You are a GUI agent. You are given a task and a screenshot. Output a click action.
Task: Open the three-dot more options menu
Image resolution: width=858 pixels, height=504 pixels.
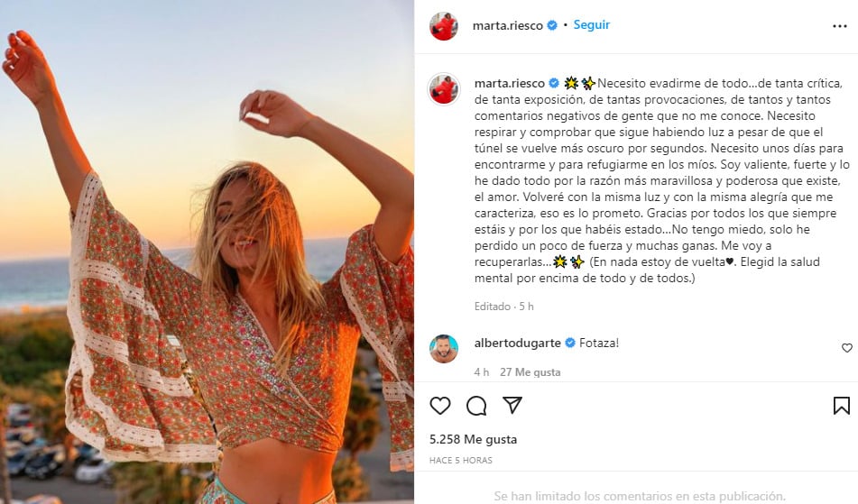839,26
